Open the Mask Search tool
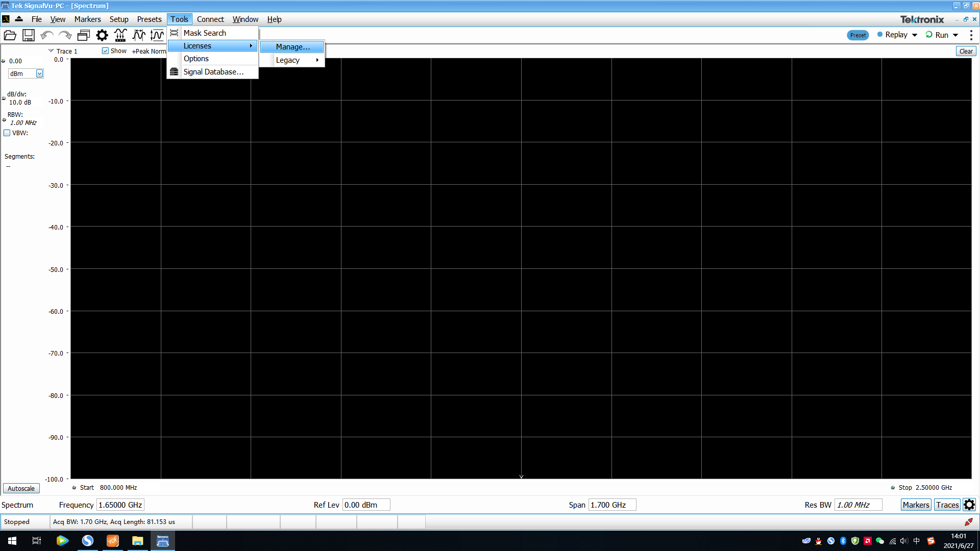Screen dimensions: 980x551 click(x=204, y=32)
